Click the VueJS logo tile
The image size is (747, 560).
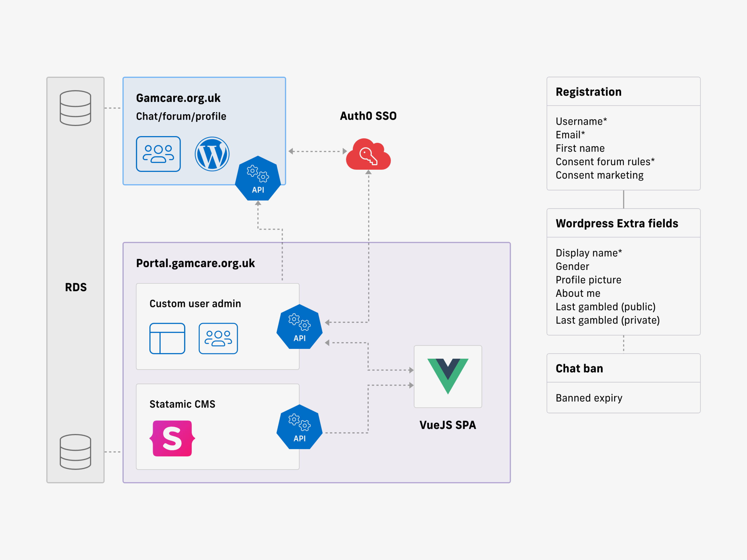pyautogui.click(x=448, y=376)
